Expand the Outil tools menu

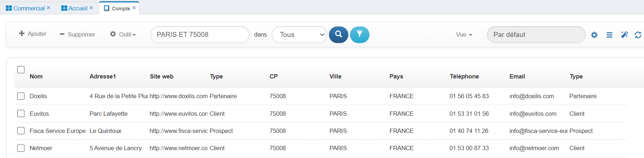tap(123, 34)
